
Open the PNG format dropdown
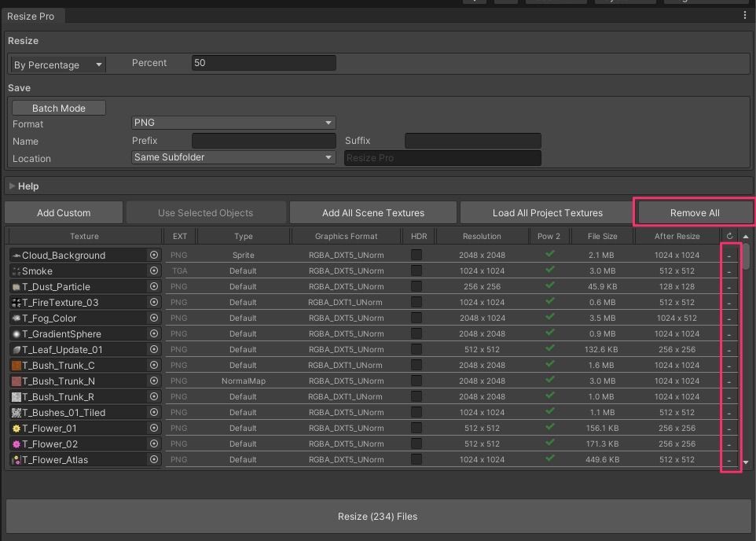tap(233, 123)
